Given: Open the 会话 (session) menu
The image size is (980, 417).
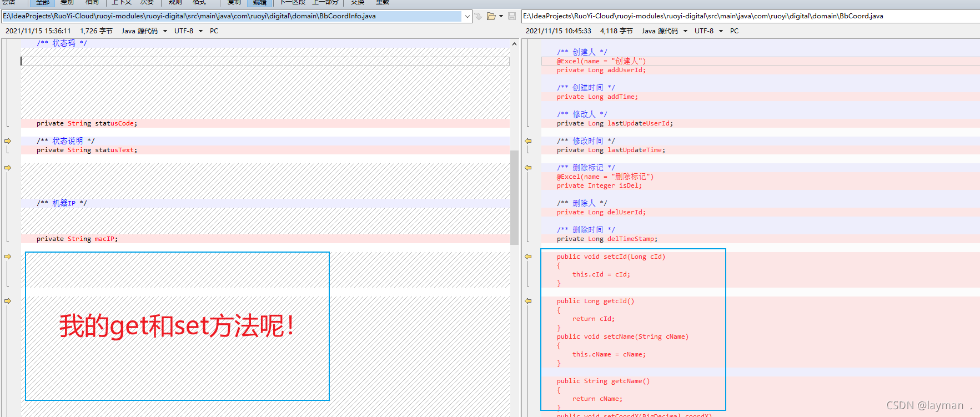Looking at the screenshot, I should 8,2.
